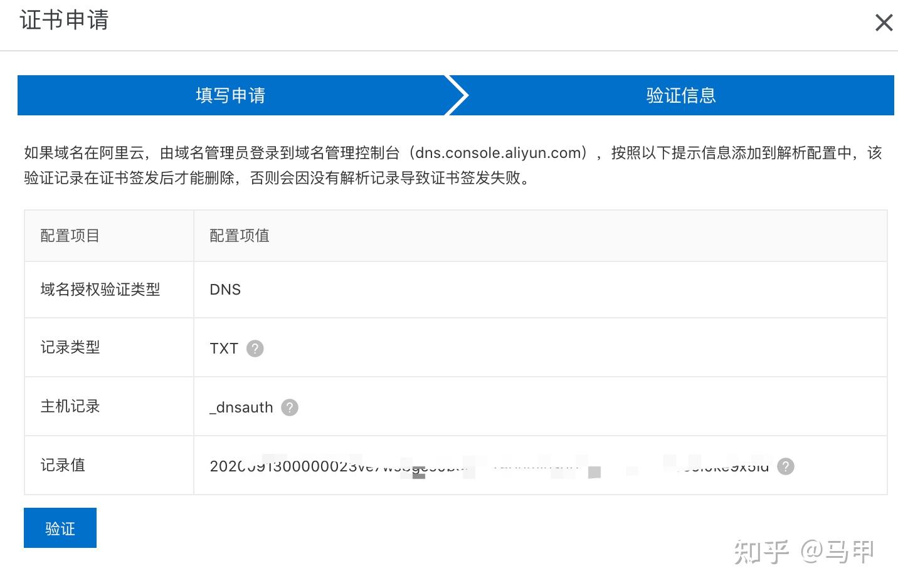
Task: Close the 证书申请 dialog with the X
Action: [884, 23]
